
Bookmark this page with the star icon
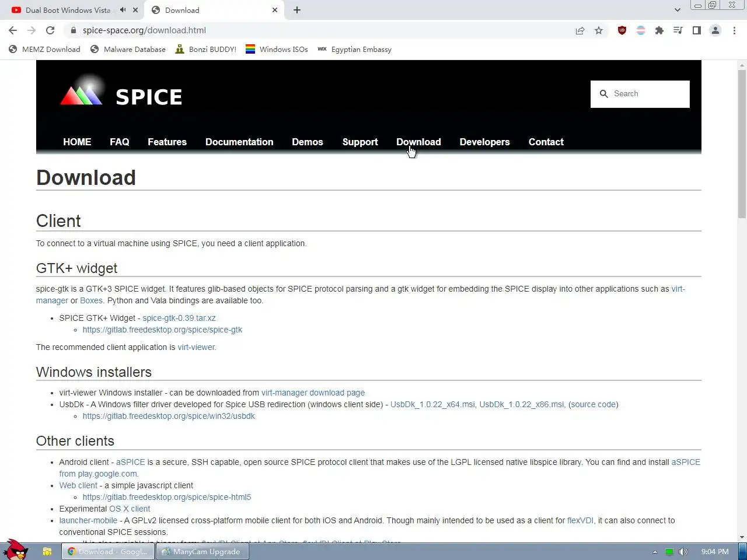(x=599, y=30)
